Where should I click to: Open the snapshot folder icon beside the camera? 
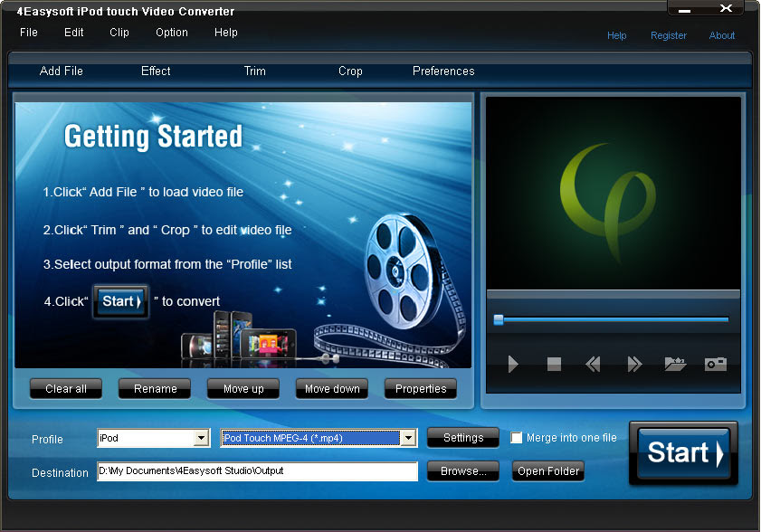[674, 365]
